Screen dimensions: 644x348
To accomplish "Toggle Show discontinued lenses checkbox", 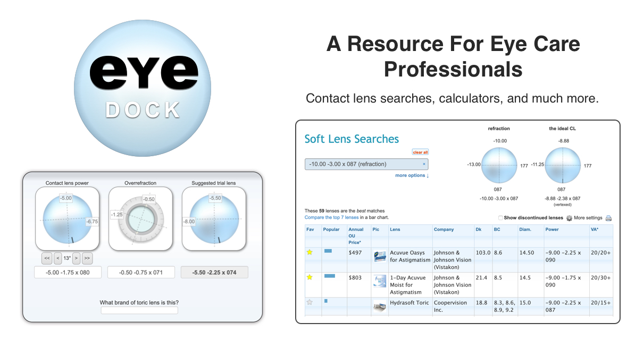I will coord(500,218).
